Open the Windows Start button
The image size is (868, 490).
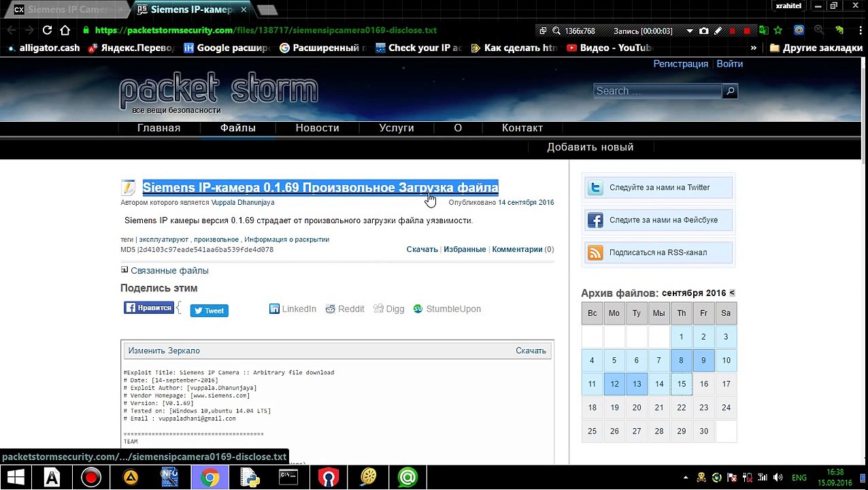click(16, 478)
